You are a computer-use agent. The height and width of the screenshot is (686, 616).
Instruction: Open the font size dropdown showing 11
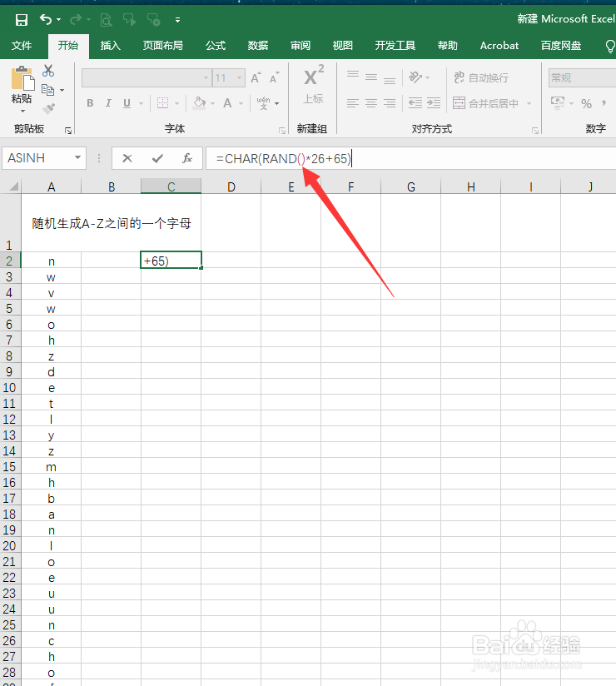[x=239, y=78]
